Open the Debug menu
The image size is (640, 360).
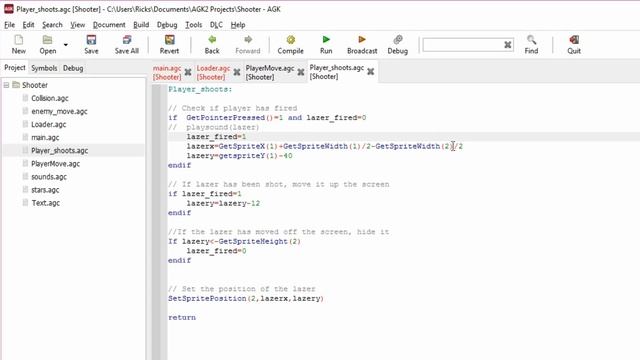pos(167,25)
